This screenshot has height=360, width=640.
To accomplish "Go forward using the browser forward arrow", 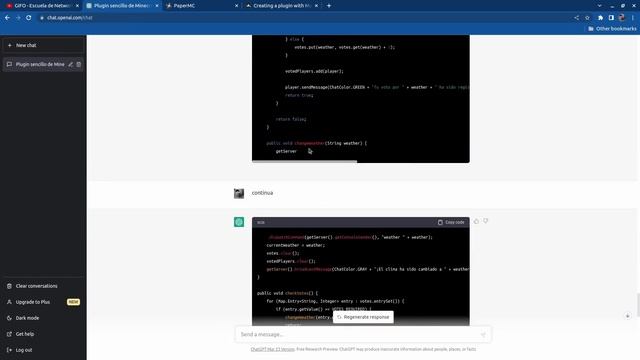I will point(18,18).
